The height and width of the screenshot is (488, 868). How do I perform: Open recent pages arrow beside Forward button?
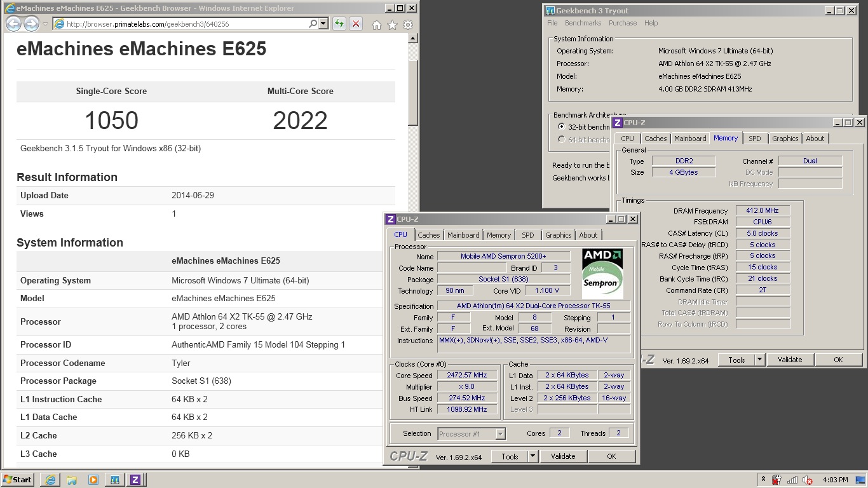tap(45, 24)
